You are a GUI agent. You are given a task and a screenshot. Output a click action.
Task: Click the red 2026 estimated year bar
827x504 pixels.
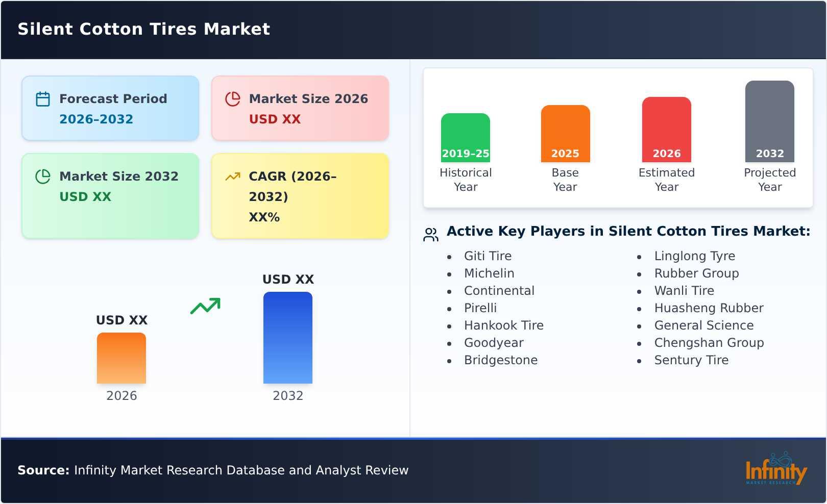(x=667, y=130)
